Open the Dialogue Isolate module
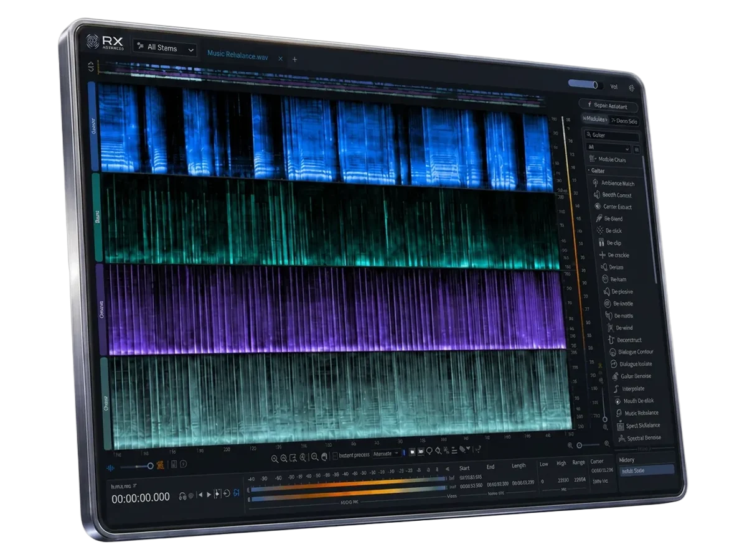Viewport: 747px width, 560px height. (630, 364)
